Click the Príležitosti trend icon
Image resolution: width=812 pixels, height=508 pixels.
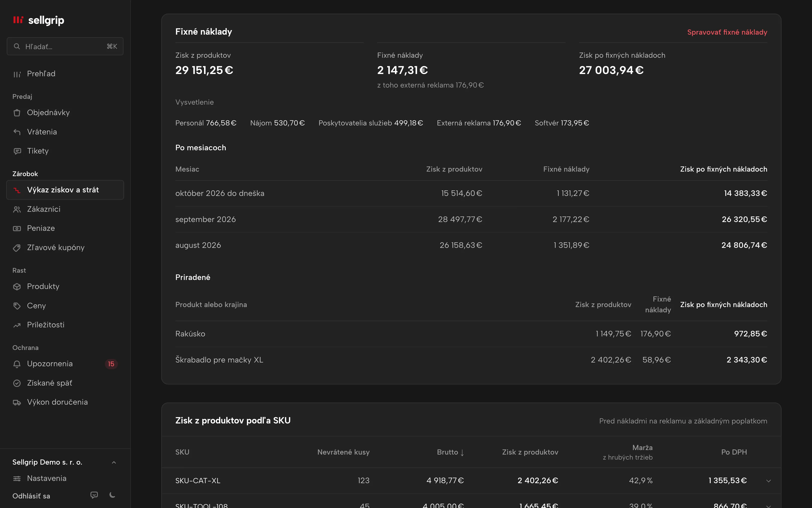(x=17, y=325)
